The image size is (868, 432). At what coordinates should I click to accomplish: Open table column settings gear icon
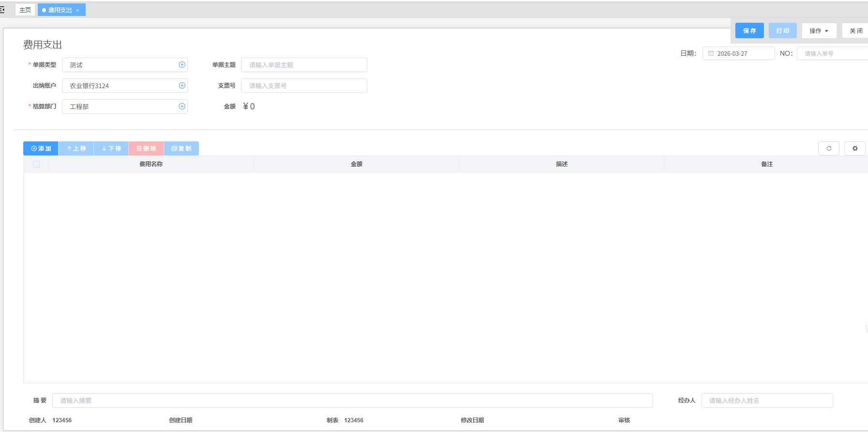(x=854, y=149)
